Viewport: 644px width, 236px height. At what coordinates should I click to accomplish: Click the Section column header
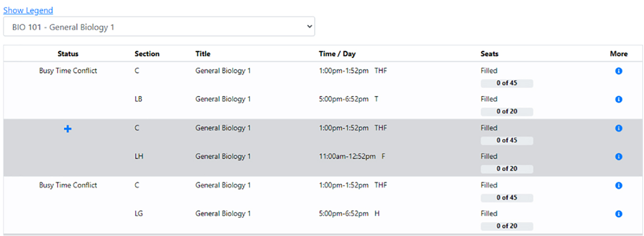[147, 54]
